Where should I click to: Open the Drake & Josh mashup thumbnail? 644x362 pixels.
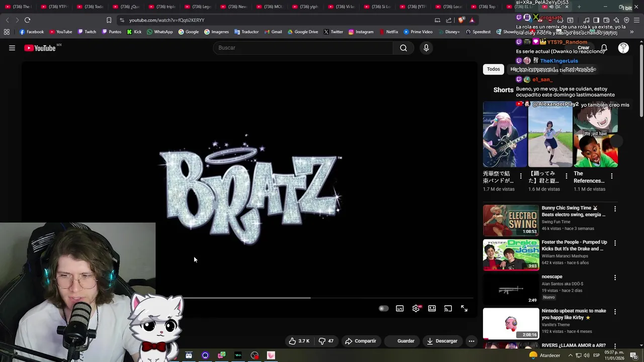511,254
